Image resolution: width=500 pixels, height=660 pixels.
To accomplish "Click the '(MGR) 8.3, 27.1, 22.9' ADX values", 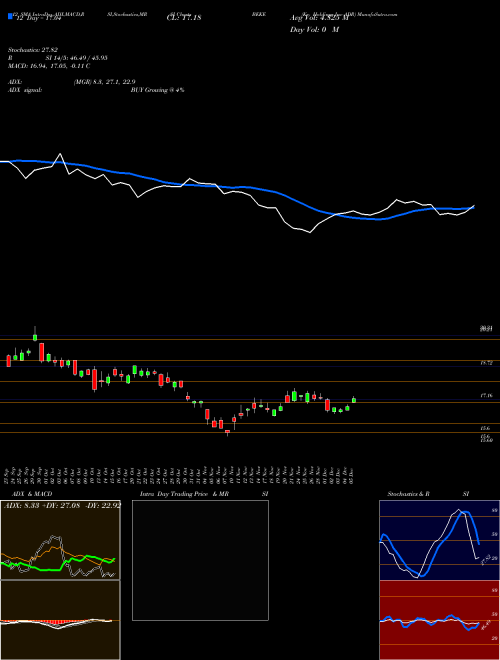I will point(104,82).
